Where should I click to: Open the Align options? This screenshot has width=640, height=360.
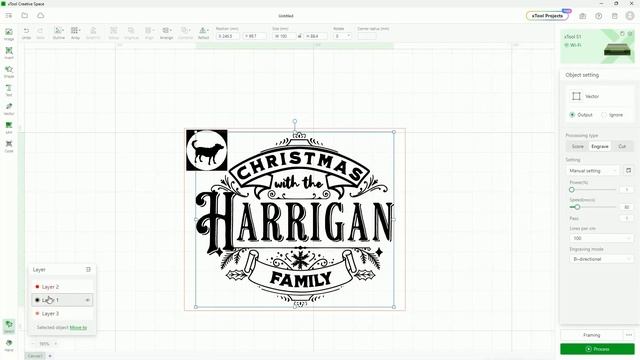(x=149, y=33)
